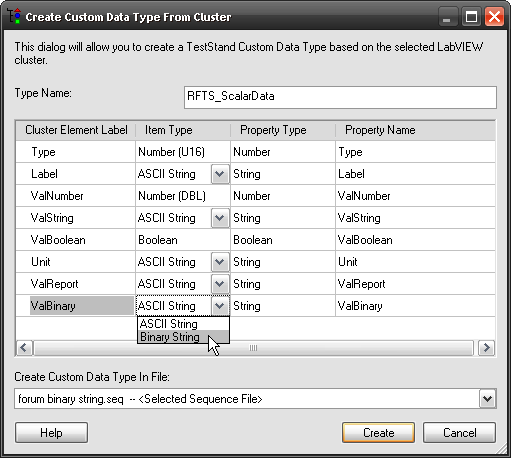
Task: Collapse the ValBinary Item Type dropdown arrow
Action: click(x=220, y=306)
